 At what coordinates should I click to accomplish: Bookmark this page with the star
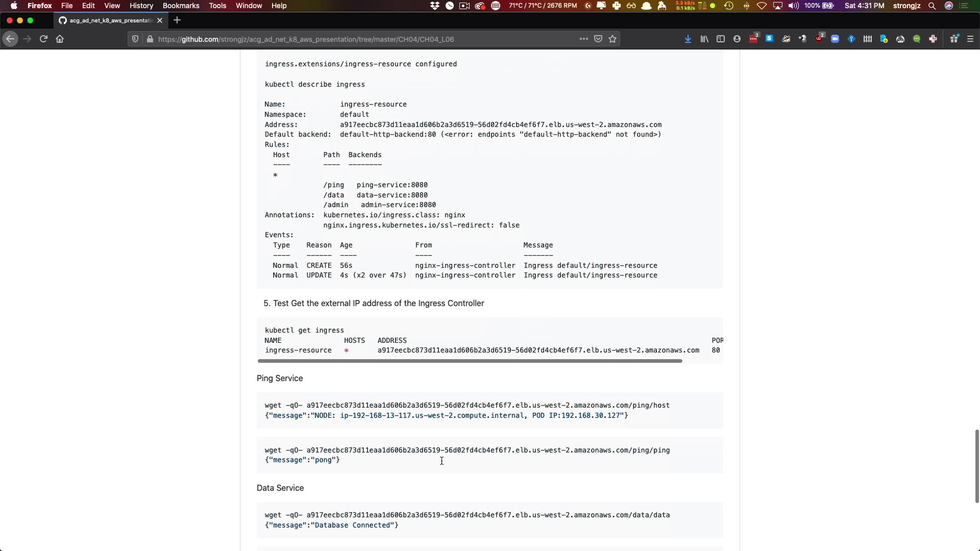pyautogui.click(x=612, y=39)
